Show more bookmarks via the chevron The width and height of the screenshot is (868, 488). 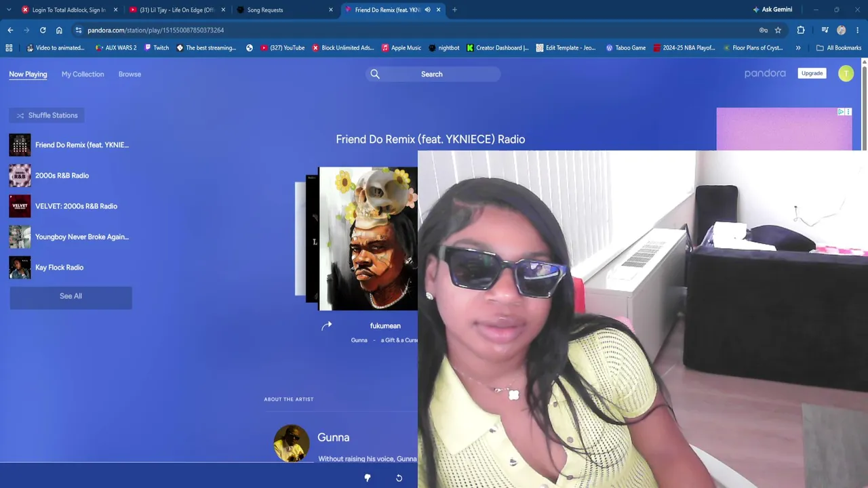pyautogui.click(x=798, y=47)
